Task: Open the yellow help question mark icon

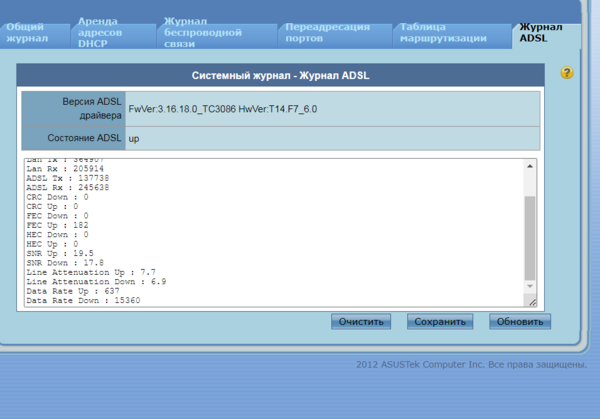Action: click(567, 73)
